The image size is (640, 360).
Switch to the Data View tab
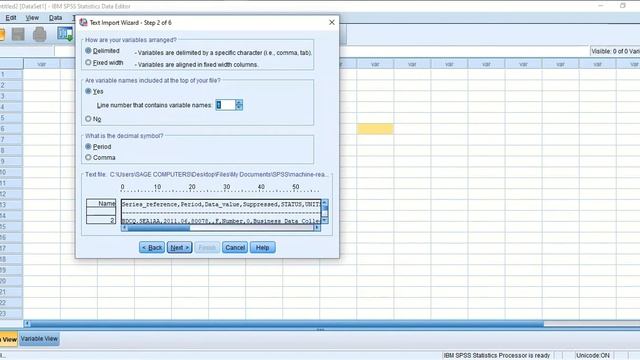[9, 339]
